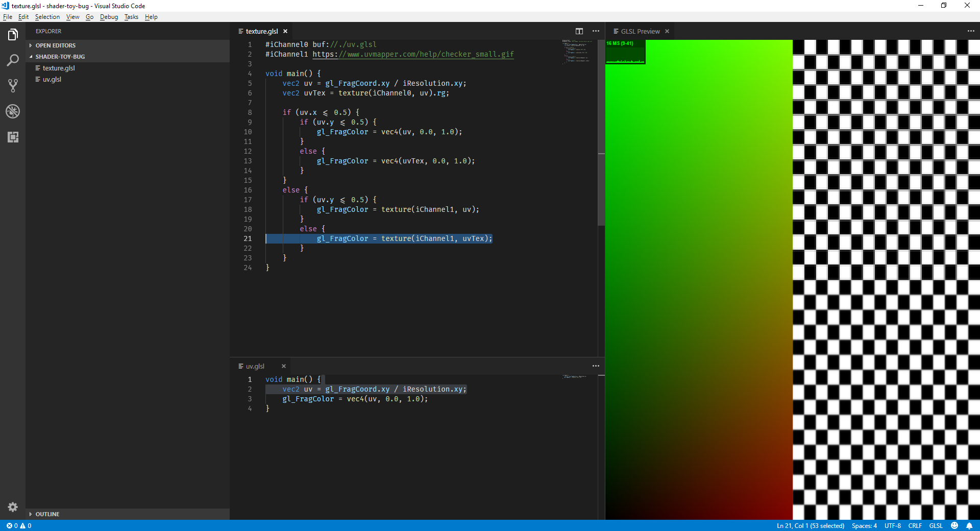
Task: Click the checkerboard area of the GLSL preview
Action: click(886, 280)
